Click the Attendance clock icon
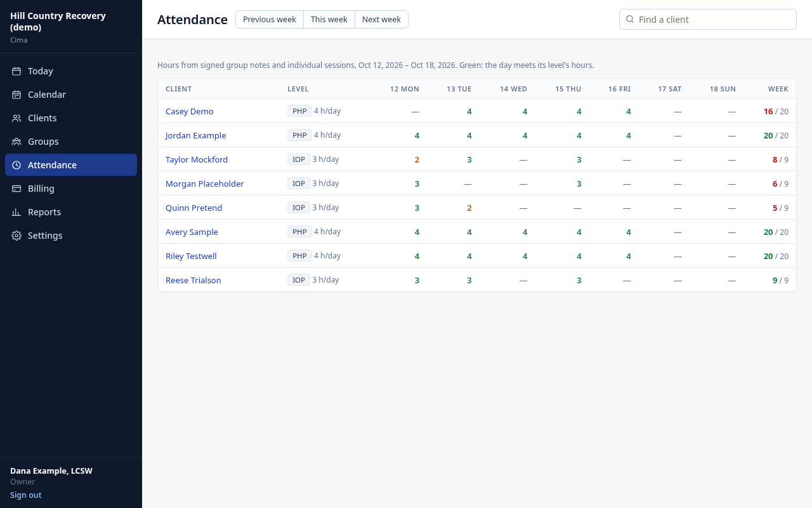The height and width of the screenshot is (508, 812). (16, 165)
